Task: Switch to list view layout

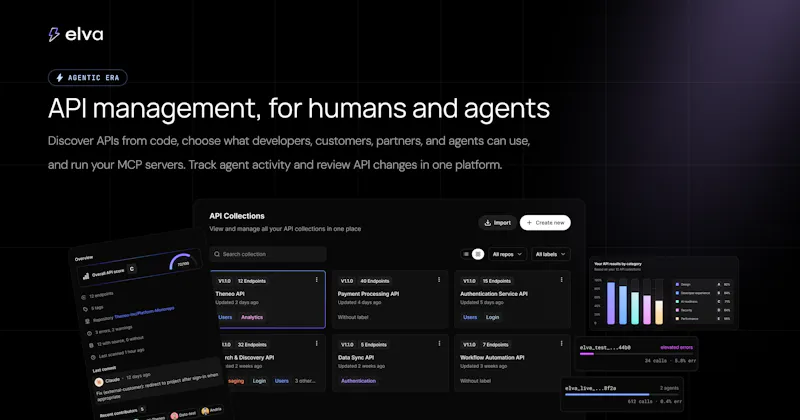Action: pos(466,254)
